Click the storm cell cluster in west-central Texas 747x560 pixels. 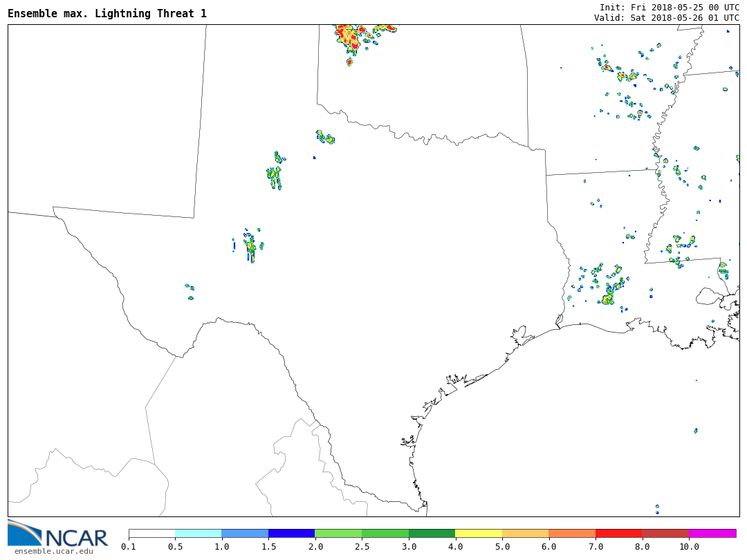point(250,245)
